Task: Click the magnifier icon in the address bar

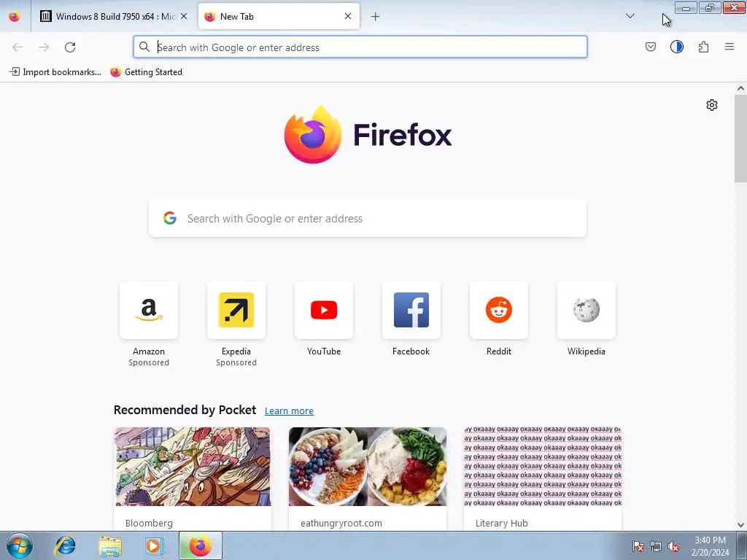Action: pos(144,47)
